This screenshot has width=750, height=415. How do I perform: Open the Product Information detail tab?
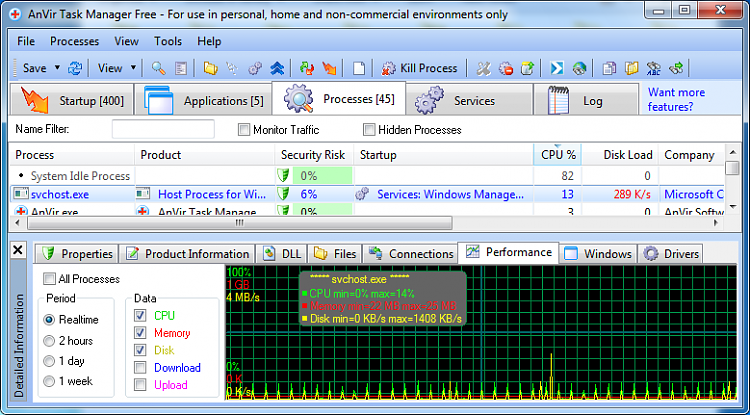pyautogui.click(x=187, y=253)
